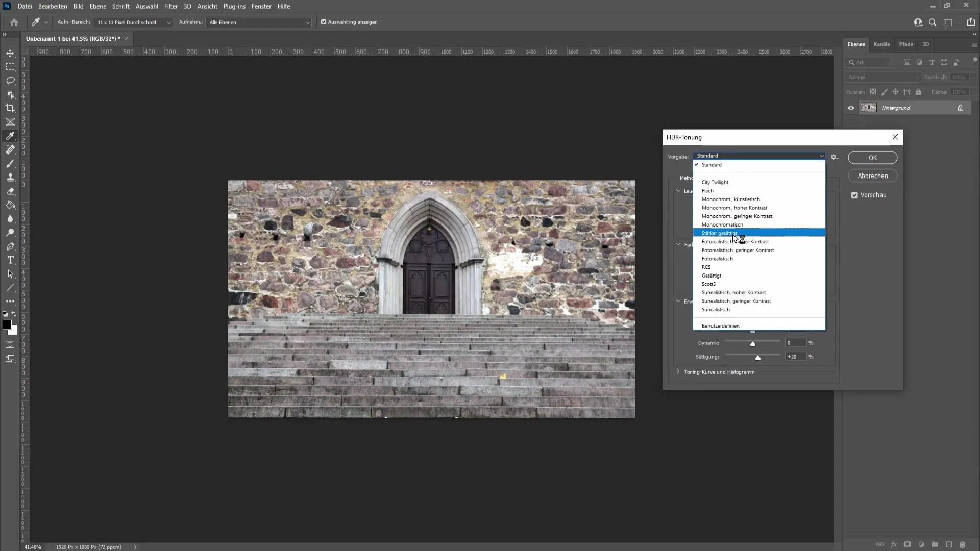Open the Share icon top right
This screenshot has height=551, width=980.
tap(970, 22)
